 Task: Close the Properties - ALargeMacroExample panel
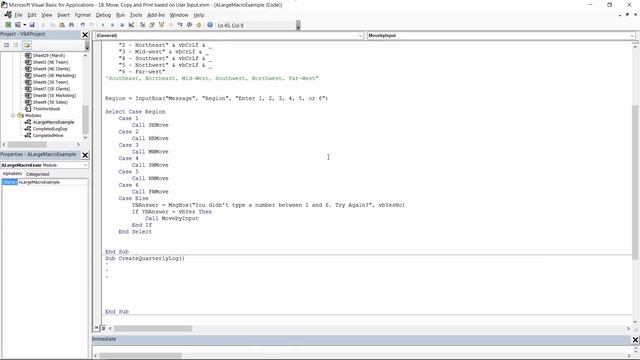coord(85,155)
